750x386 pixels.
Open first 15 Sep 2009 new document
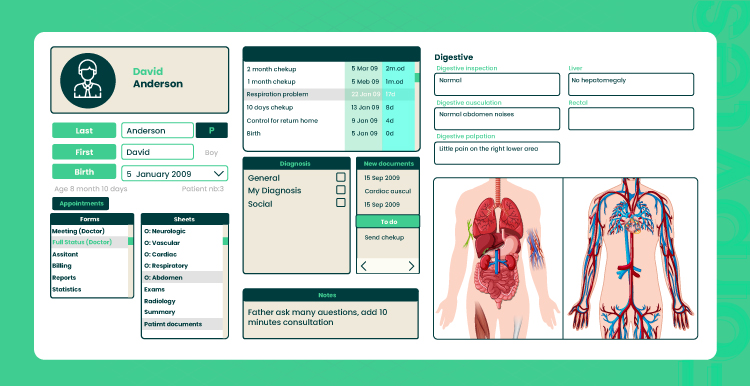pyautogui.click(x=382, y=178)
